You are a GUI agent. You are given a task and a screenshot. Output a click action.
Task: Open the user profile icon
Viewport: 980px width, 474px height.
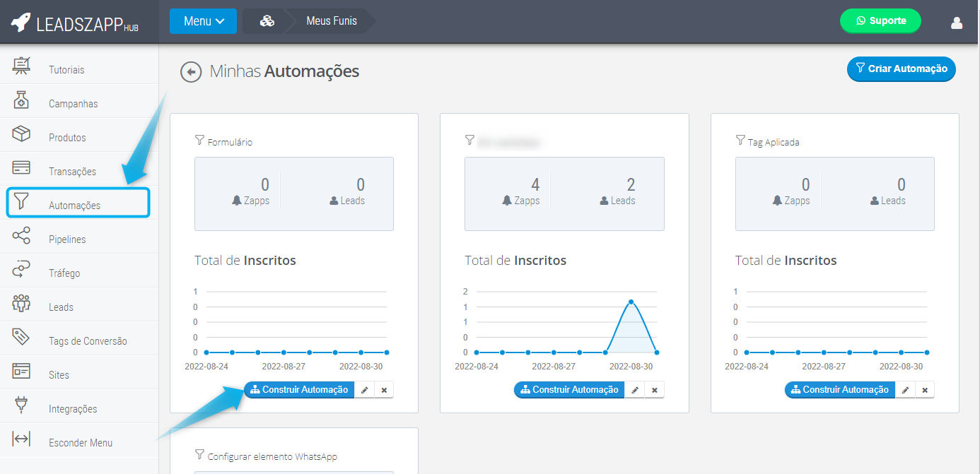pos(957,23)
